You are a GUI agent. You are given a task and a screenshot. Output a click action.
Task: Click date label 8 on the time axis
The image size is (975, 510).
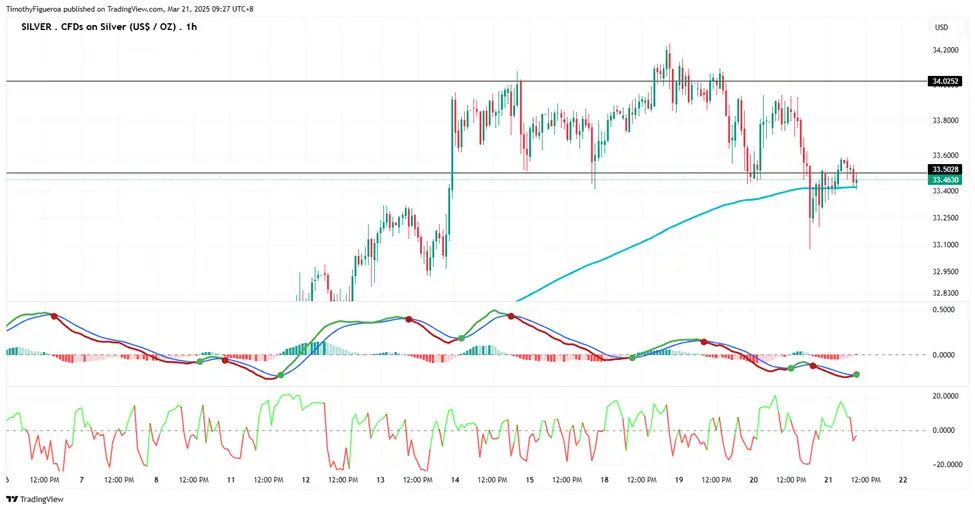(x=156, y=480)
